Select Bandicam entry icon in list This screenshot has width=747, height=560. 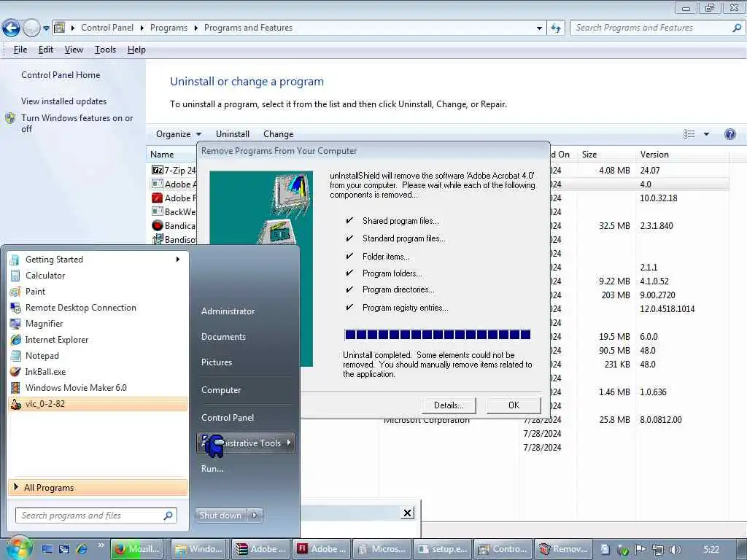pos(158,226)
